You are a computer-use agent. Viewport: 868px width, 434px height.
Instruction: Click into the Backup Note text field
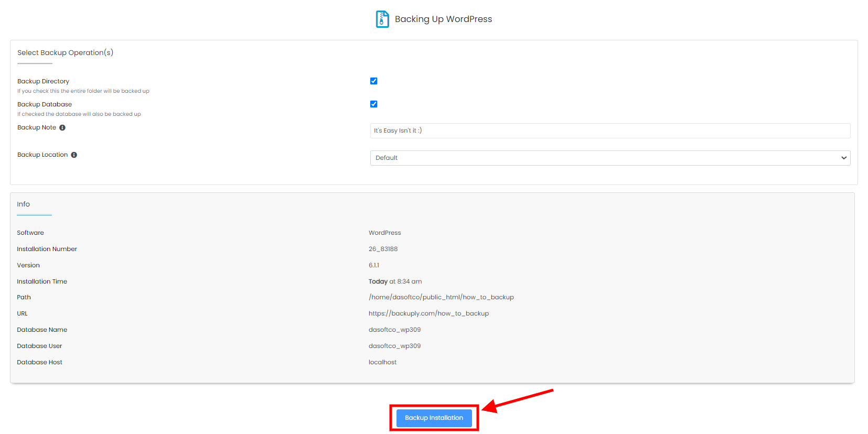point(609,131)
